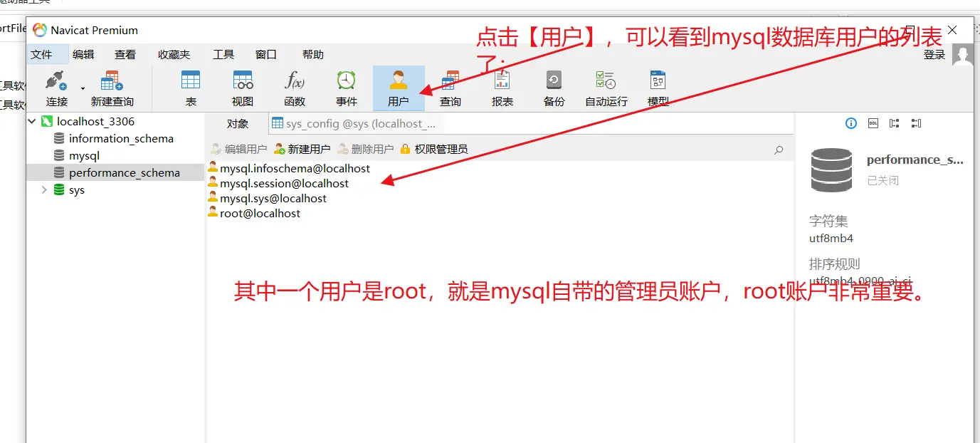Click the third icon in the info panel toolbar
Viewport: 980px width, 443px height.
895,123
